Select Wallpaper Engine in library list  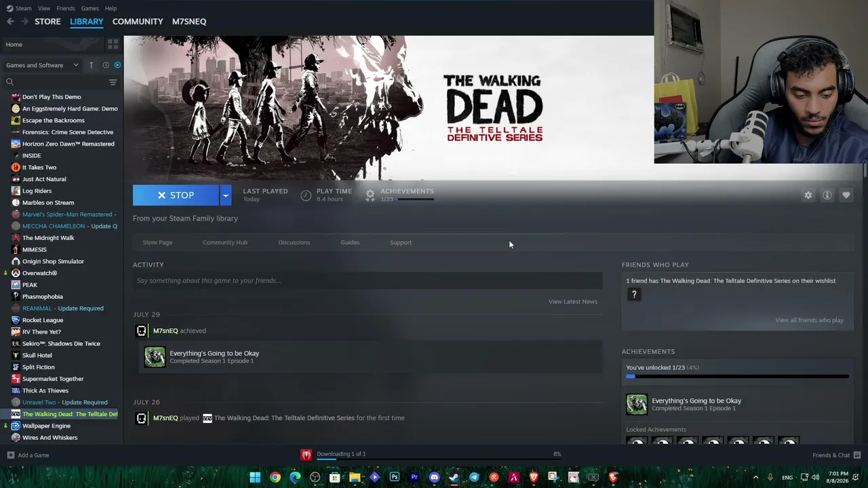pyautogui.click(x=46, y=426)
